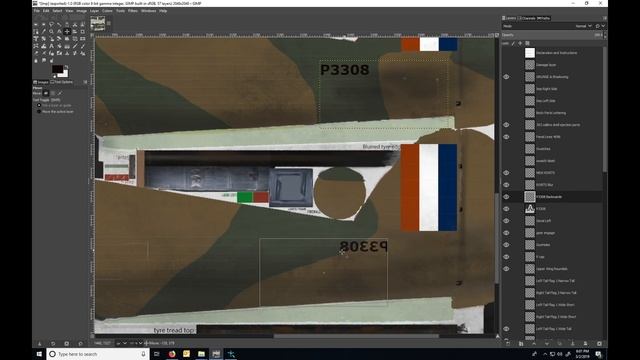This screenshot has height=360, width=640.
Task: Open the Colors menu
Action: point(107,11)
